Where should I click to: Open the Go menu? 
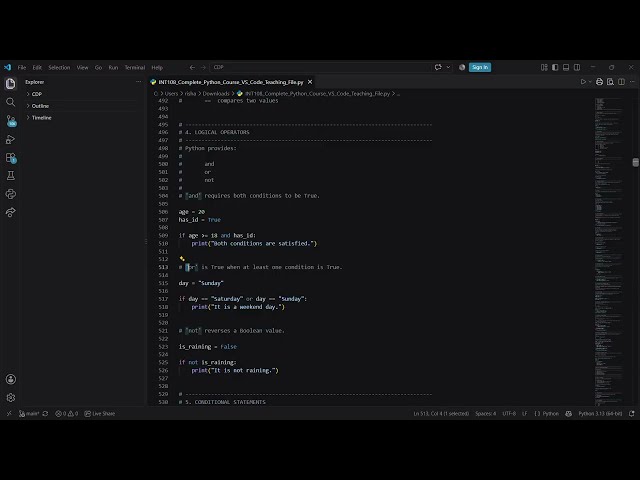[98, 67]
